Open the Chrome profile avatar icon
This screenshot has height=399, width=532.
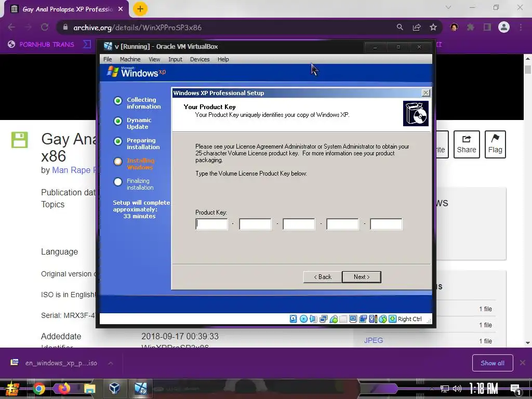coord(504,27)
